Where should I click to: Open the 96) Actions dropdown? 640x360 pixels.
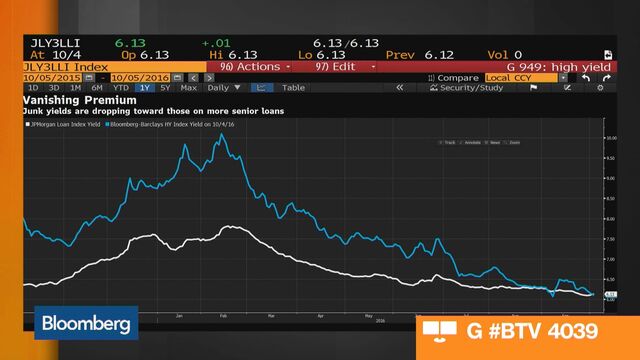255,67
